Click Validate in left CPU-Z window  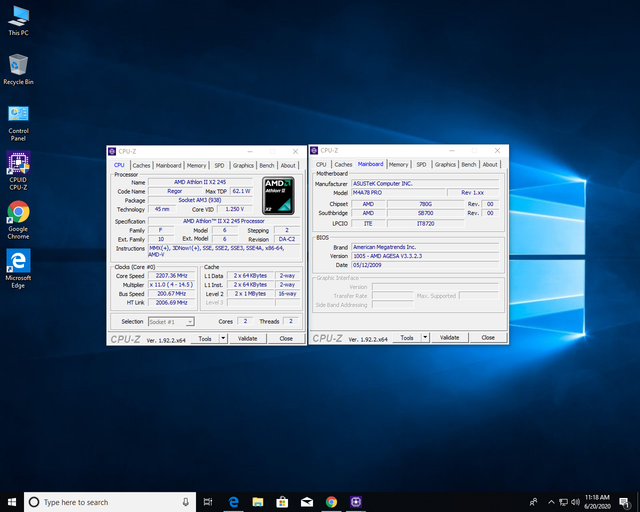[247, 338]
